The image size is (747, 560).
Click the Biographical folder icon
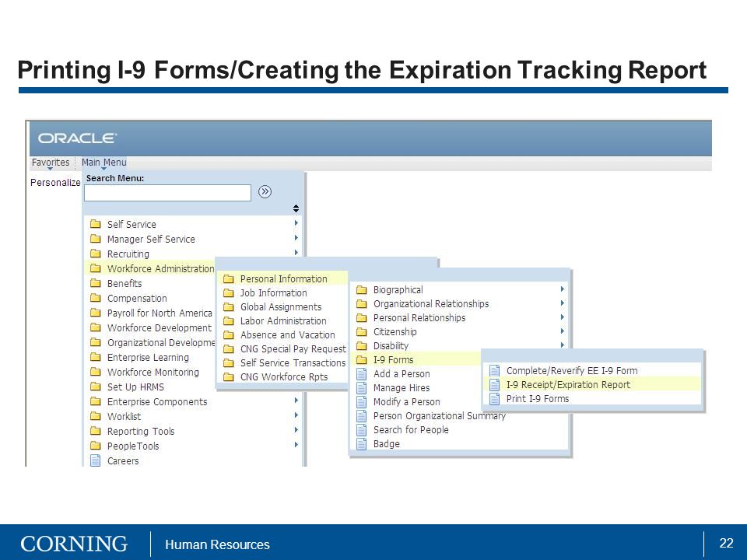tap(362, 289)
